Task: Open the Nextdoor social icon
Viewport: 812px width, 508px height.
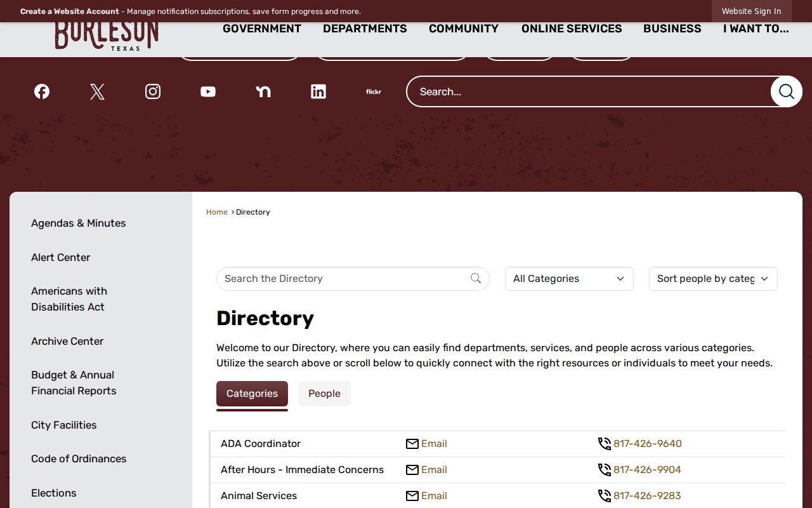Action: pos(263,91)
